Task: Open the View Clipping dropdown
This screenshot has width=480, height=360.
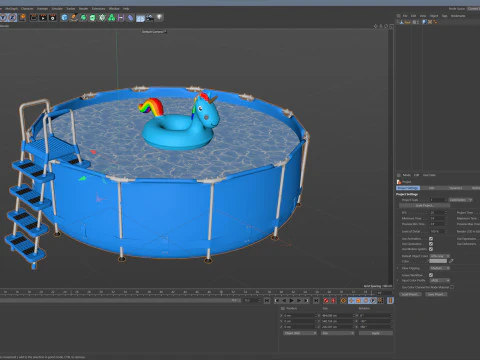Action: point(440,268)
